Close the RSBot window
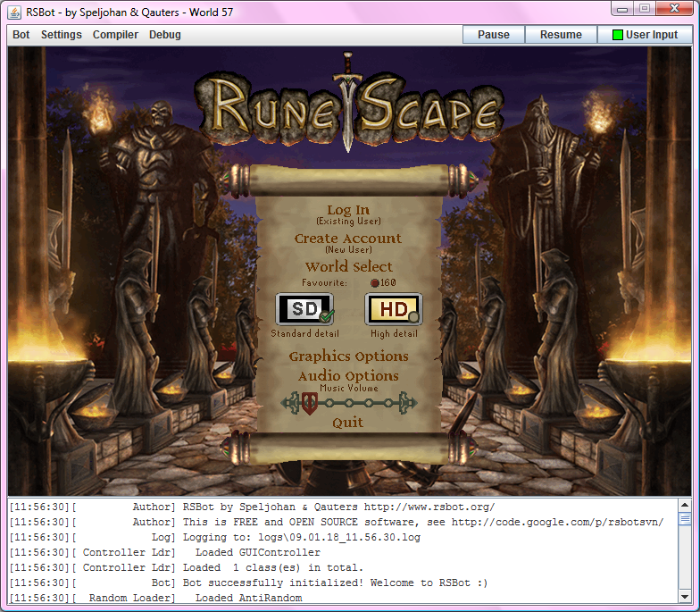 (674, 8)
